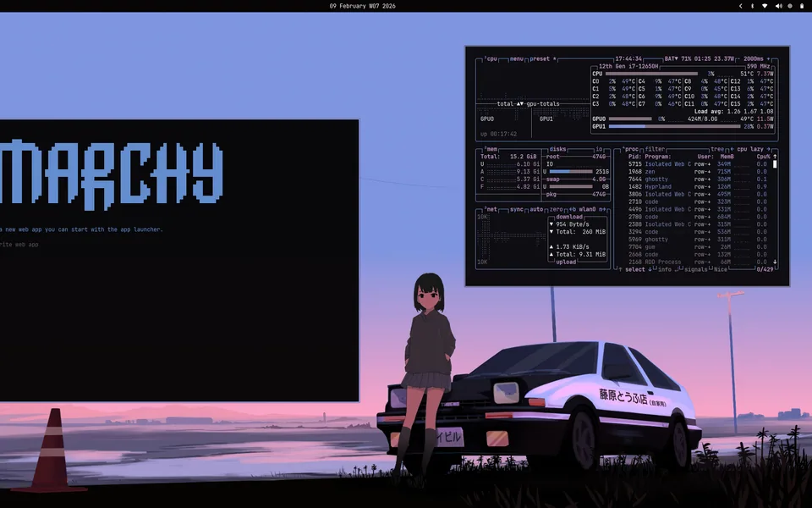The image size is (812, 508).
Task: Click 'Nice' at proc box bottom
Action: [x=721, y=269]
